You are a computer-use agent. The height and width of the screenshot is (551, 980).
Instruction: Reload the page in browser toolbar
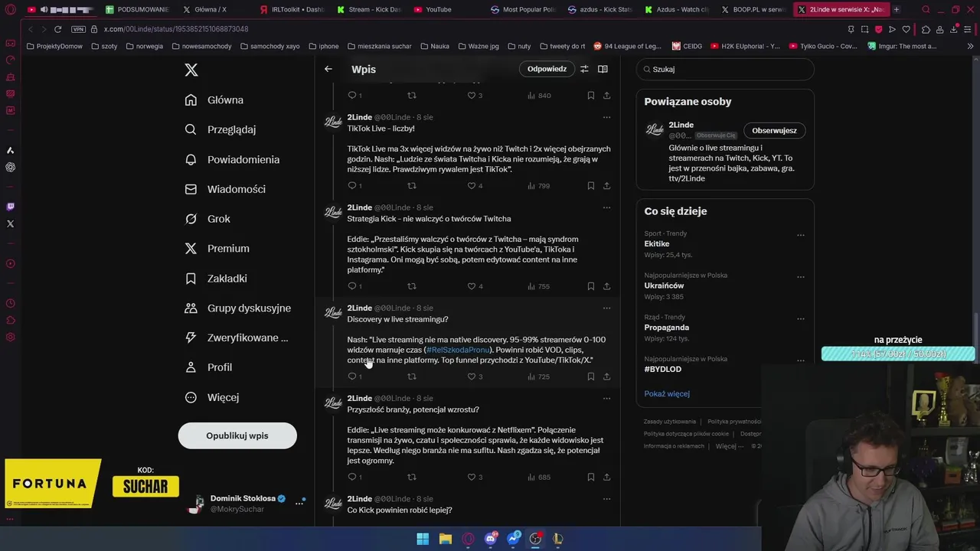[x=57, y=29]
